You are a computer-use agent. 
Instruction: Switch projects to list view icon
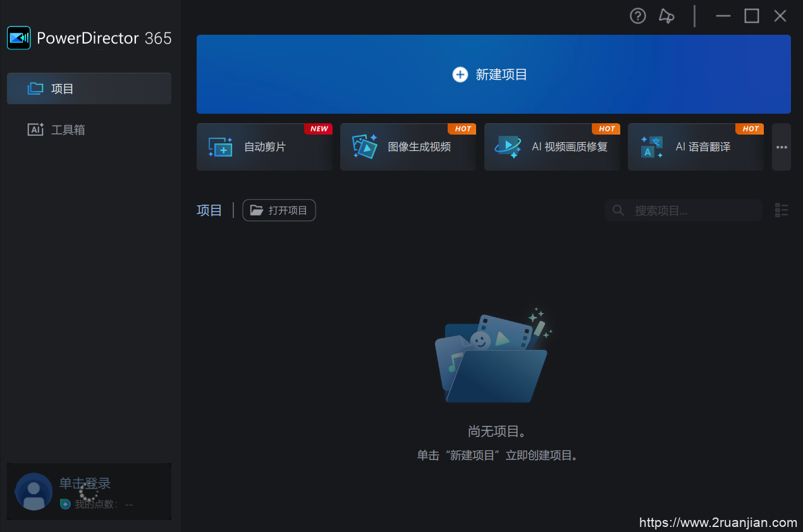(x=782, y=210)
